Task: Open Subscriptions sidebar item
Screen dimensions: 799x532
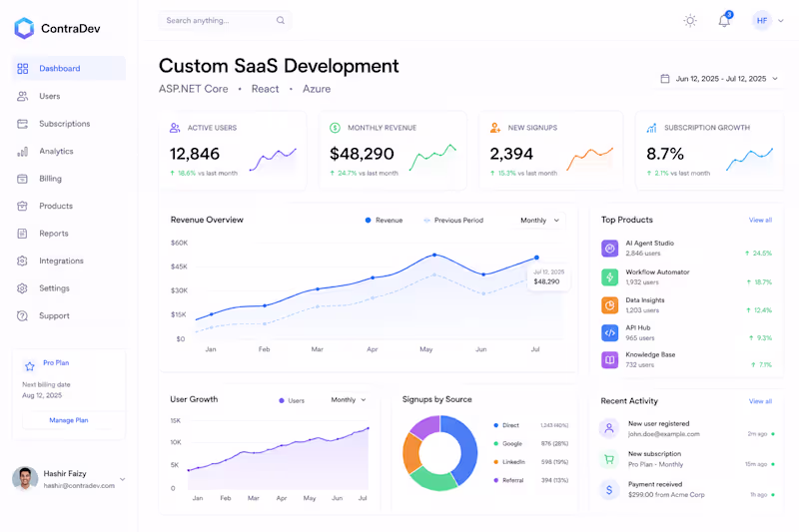Action: [68, 124]
